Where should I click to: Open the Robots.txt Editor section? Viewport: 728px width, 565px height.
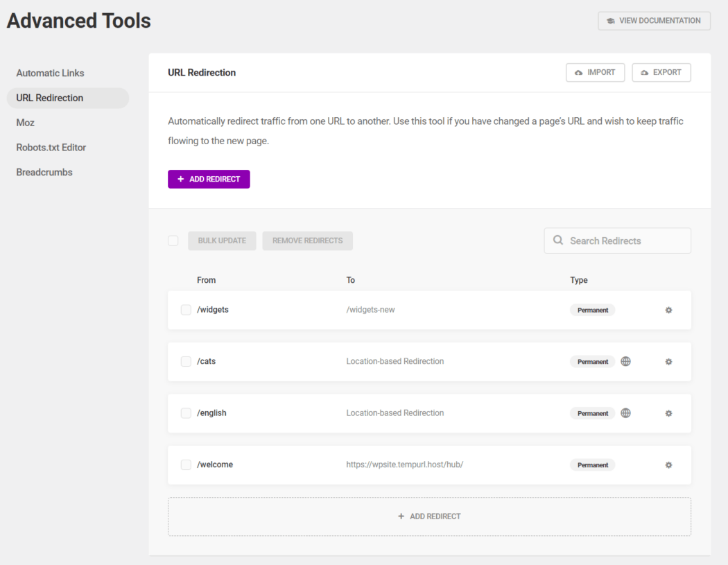pos(50,147)
